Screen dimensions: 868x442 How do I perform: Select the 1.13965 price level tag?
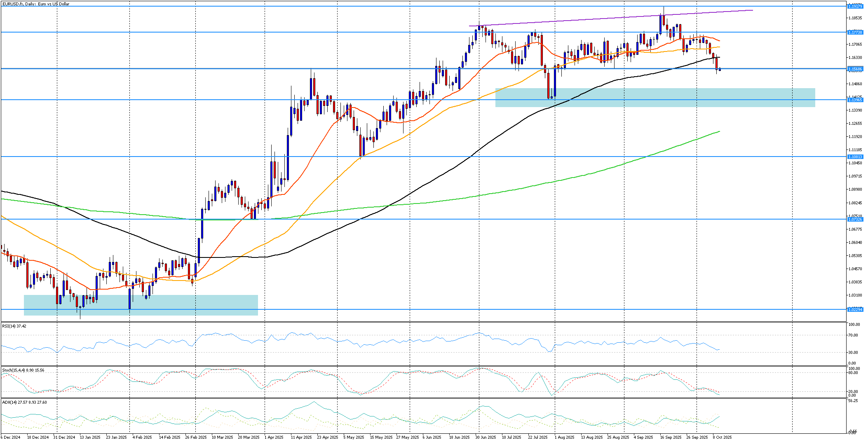855,100
